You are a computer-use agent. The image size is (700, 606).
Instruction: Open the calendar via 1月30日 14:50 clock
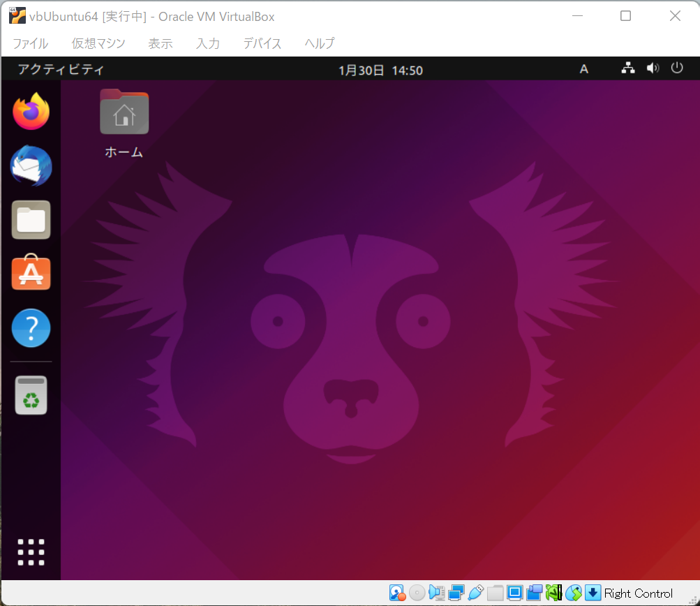tap(380, 70)
